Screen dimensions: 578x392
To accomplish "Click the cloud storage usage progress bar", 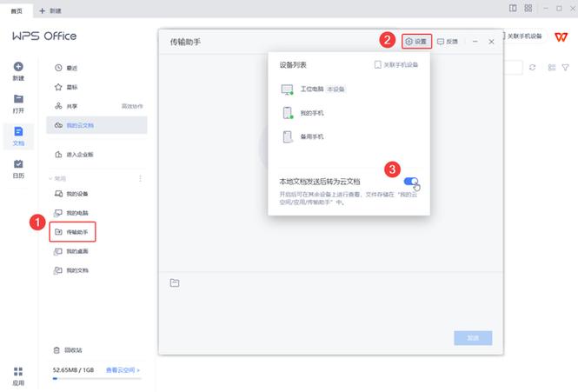I will click(97, 378).
